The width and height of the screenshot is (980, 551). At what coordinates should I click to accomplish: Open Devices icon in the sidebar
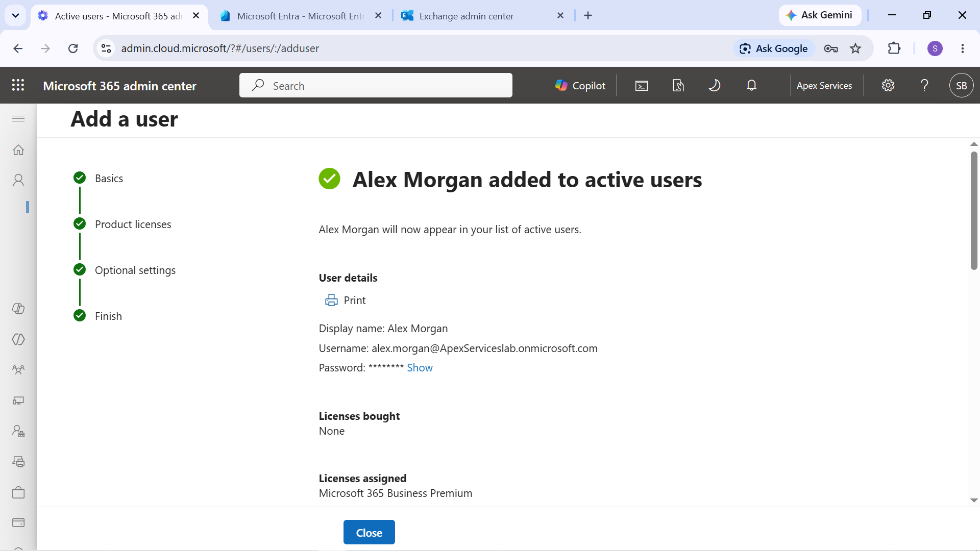pos(18,400)
